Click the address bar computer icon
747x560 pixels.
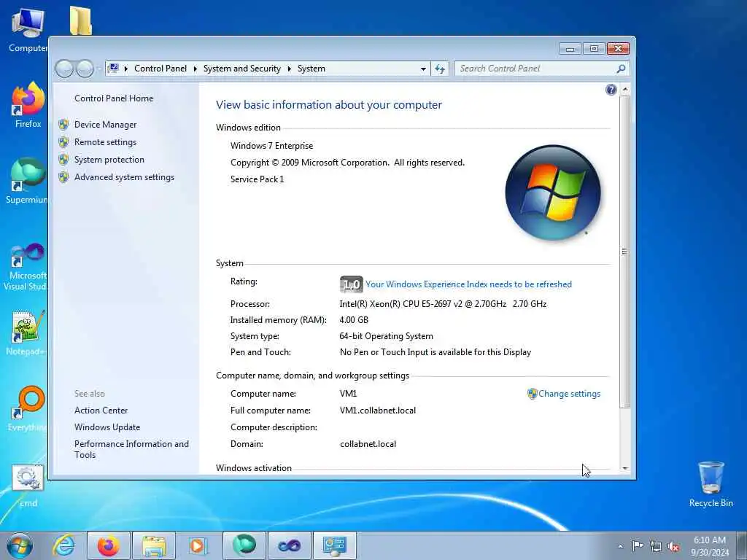(x=113, y=69)
